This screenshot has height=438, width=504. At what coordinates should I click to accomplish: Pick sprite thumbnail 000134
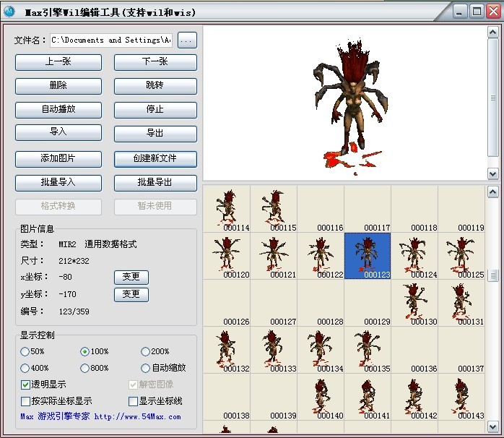coord(320,349)
